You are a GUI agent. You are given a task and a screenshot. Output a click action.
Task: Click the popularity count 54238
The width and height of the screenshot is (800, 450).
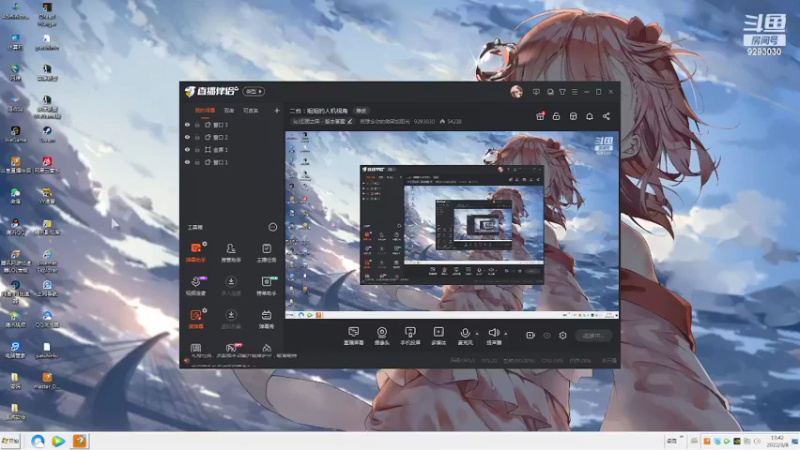pyautogui.click(x=454, y=121)
